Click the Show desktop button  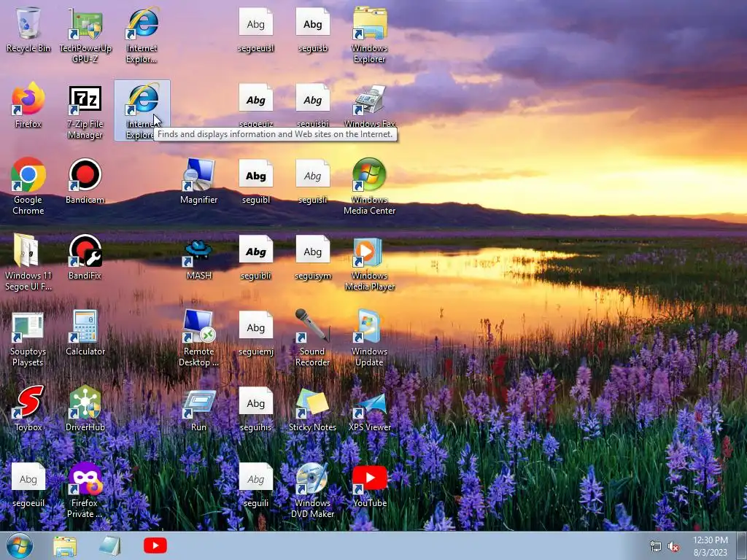(x=742, y=546)
